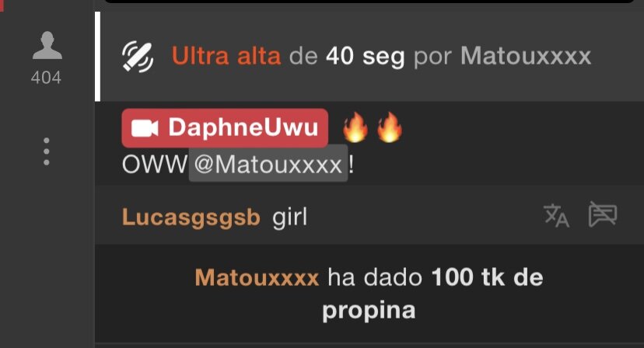Select the Lucasgsgsb girl message row
644x348 pixels.
pos(369,215)
